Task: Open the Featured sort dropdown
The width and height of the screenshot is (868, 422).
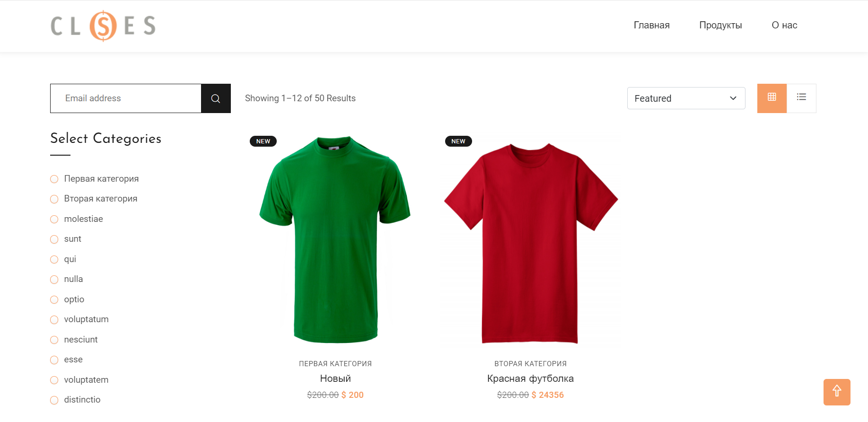Action: [686, 98]
